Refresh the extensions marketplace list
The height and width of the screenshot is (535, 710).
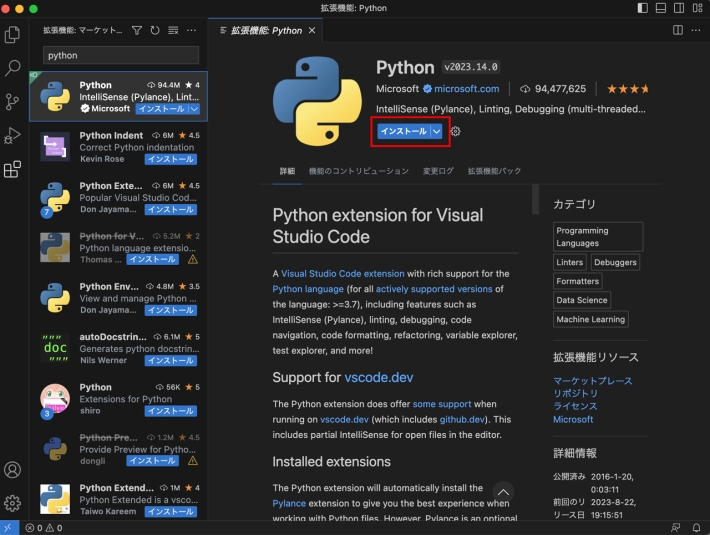(x=155, y=30)
